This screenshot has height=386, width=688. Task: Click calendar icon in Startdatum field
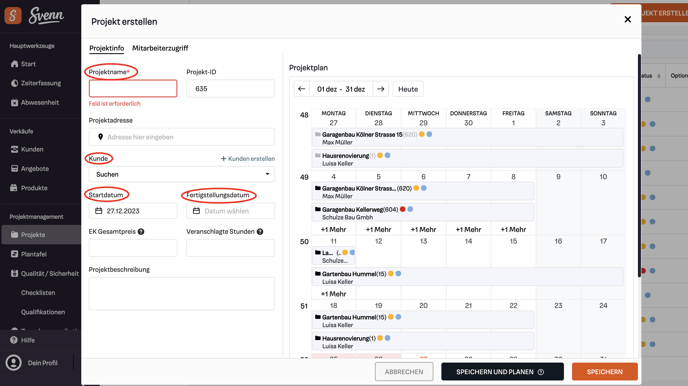pos(99,211)
